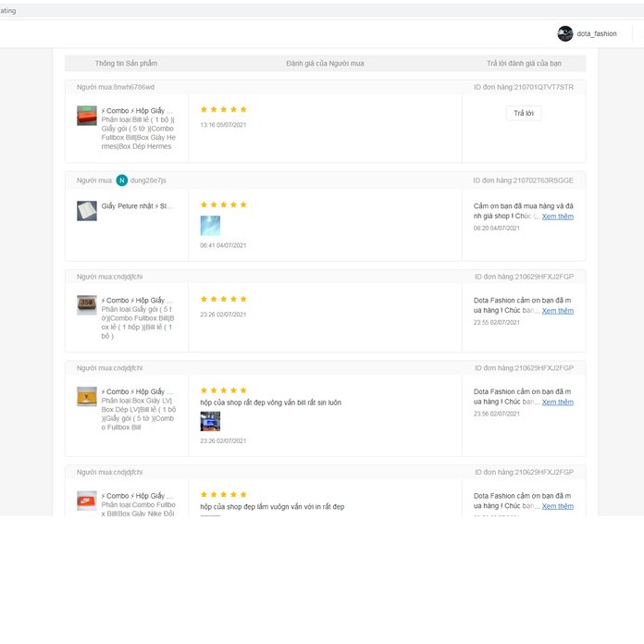
Task: Open Xem thêm in dung28e7js review reply
Action: [x=557, y=217]
